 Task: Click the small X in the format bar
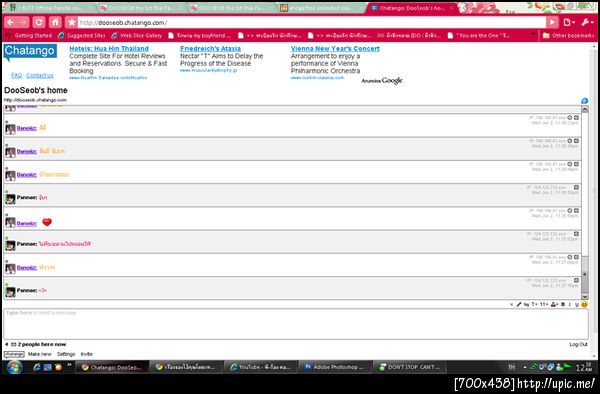click(x=512, y=304)
